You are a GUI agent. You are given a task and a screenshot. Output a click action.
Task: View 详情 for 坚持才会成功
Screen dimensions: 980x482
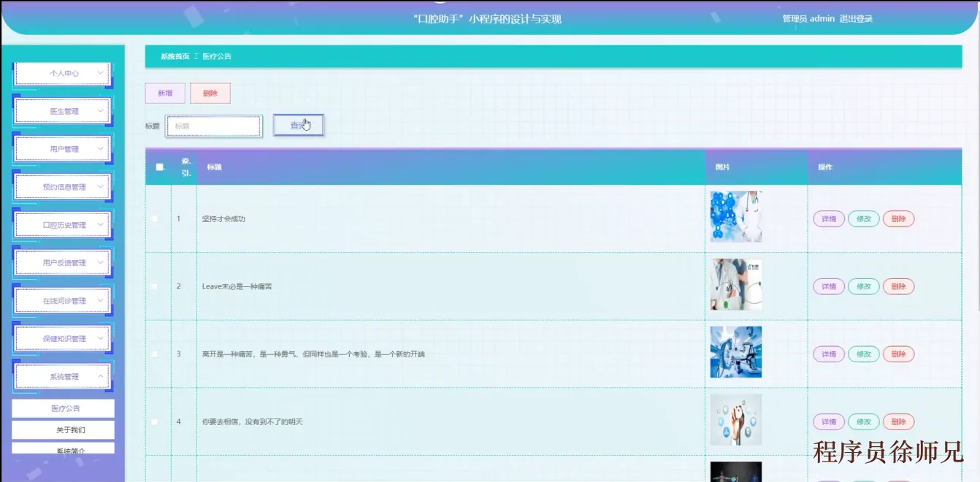pos(829,219)
